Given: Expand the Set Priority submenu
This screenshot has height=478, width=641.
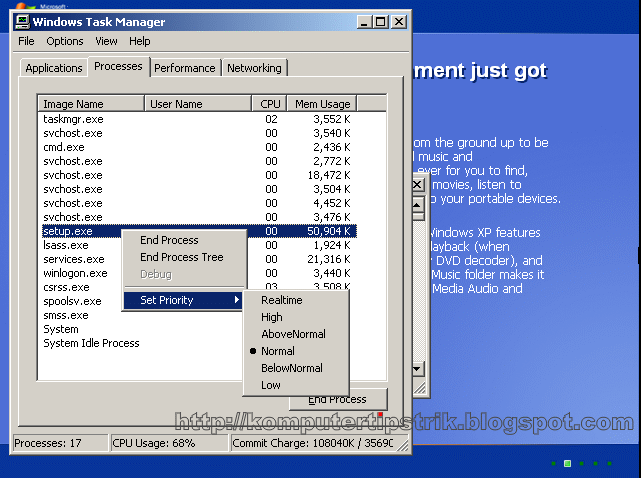Looking at the screenshot, I should pos(183,300).
